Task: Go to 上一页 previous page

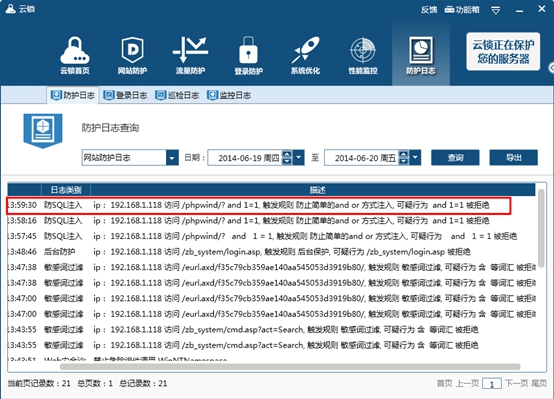Action: 467,383
